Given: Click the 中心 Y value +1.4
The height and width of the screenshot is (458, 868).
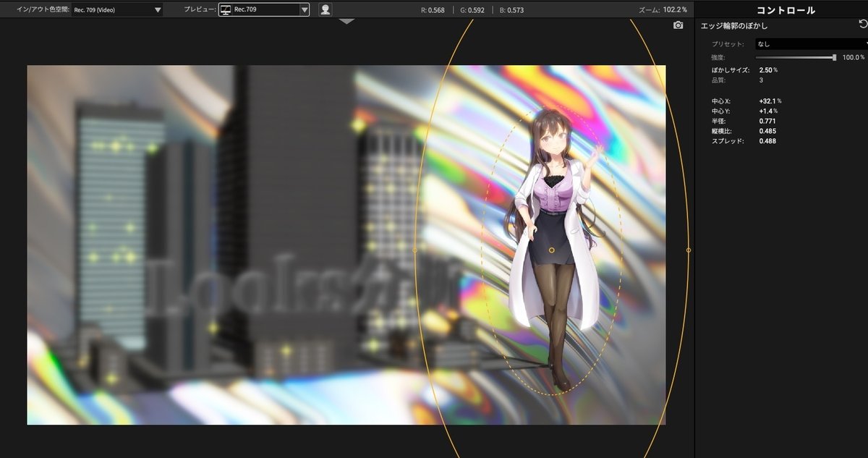Looking at the screenshot, I should [x=768, y=111].
